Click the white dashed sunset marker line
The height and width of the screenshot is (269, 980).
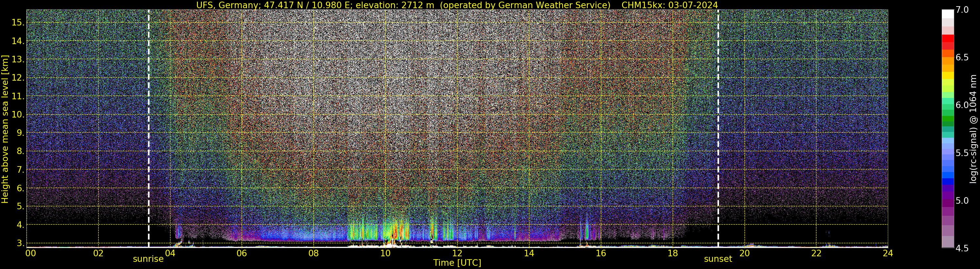(718, 129)
